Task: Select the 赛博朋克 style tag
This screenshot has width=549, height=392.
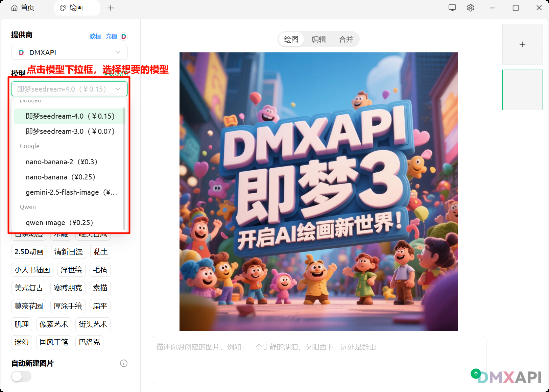Action: coord(68,288)
